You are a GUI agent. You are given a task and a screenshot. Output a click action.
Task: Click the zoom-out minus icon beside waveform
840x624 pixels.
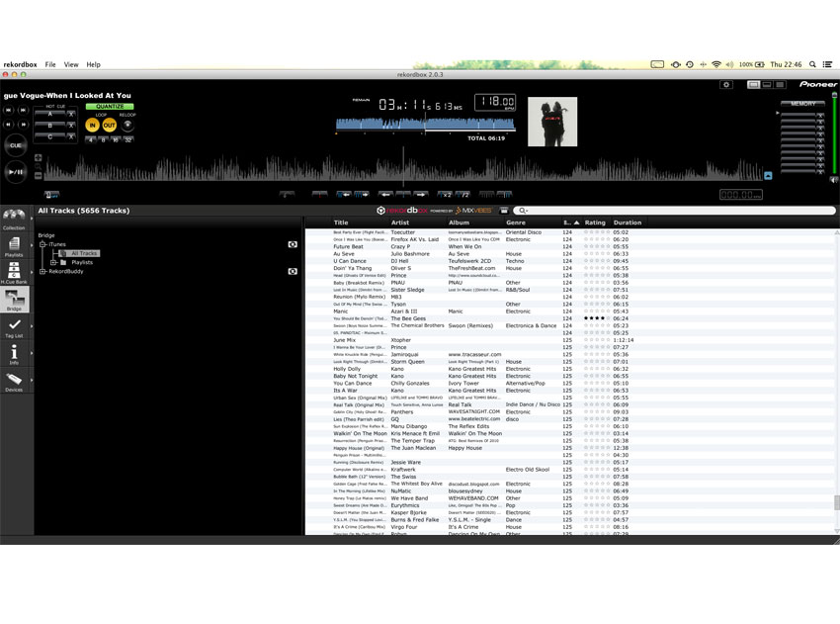[38, 175]
